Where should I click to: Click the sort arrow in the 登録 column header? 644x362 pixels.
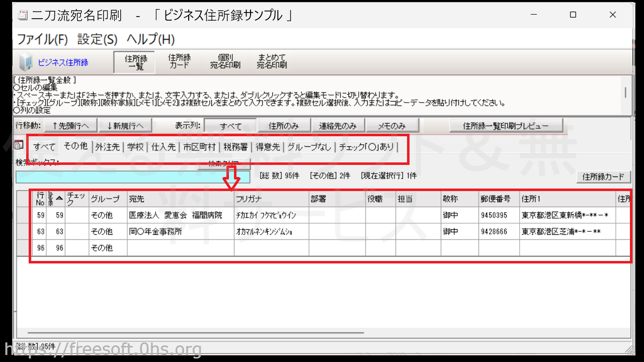click(x=59, y=199)
